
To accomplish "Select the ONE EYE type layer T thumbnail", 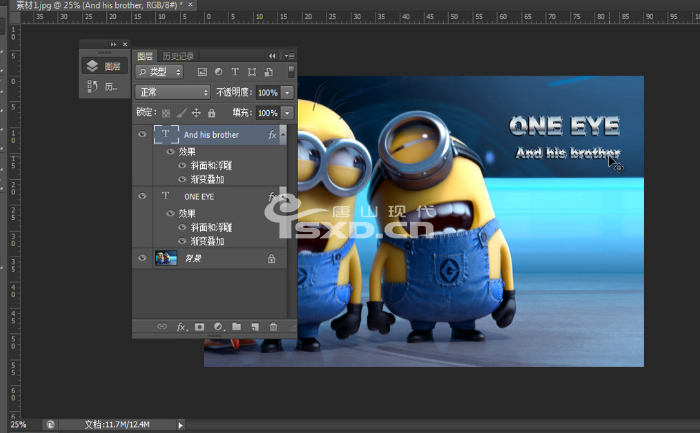I will point(166,196).
